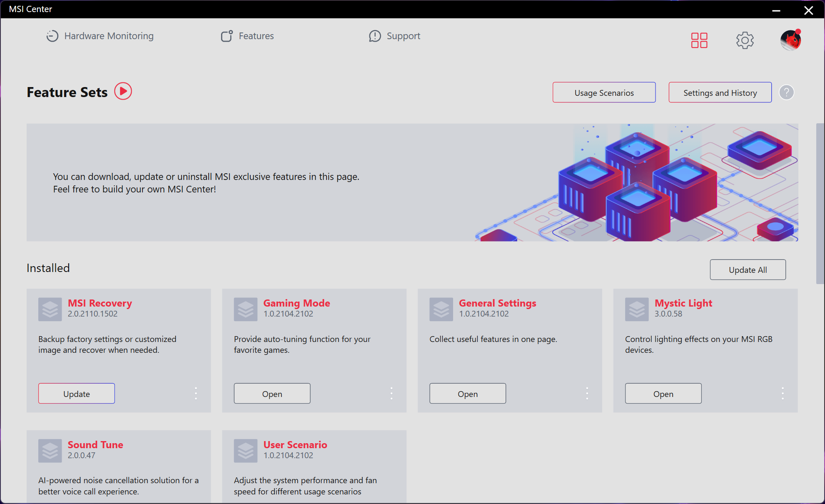Open the gear settings icon
Viewport: 825px width, 504px height.
(x=745, y=40)
